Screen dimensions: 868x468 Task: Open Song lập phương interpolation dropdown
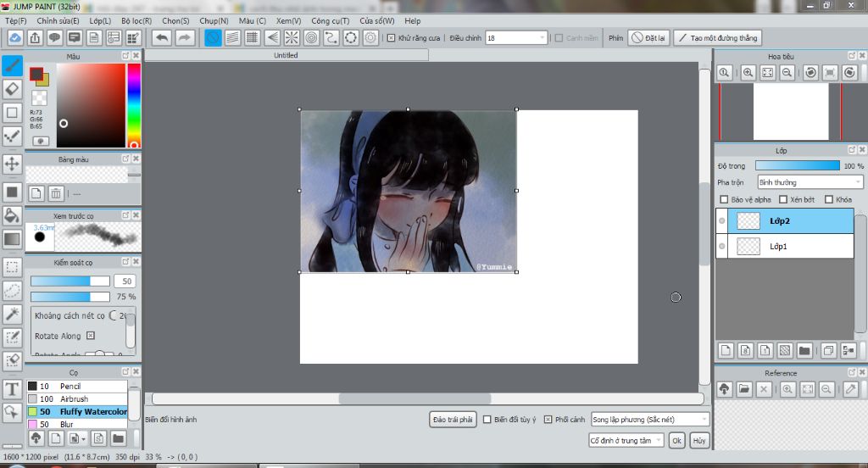point(650,420)
